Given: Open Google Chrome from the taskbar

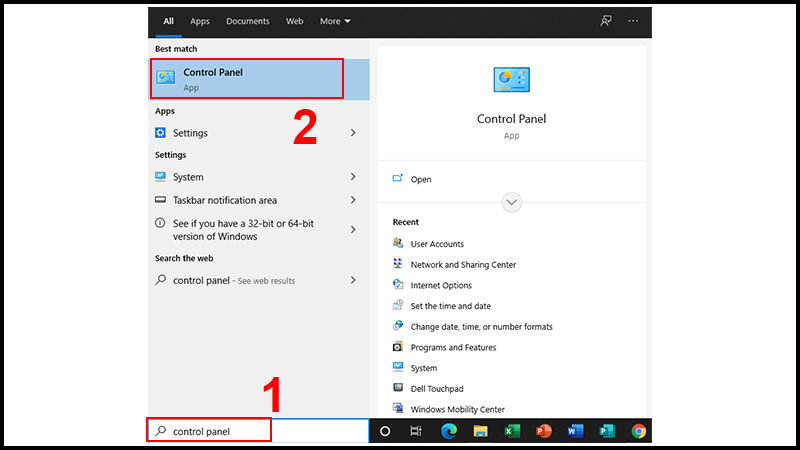Looking at the screenshot, I should (639, 431).
